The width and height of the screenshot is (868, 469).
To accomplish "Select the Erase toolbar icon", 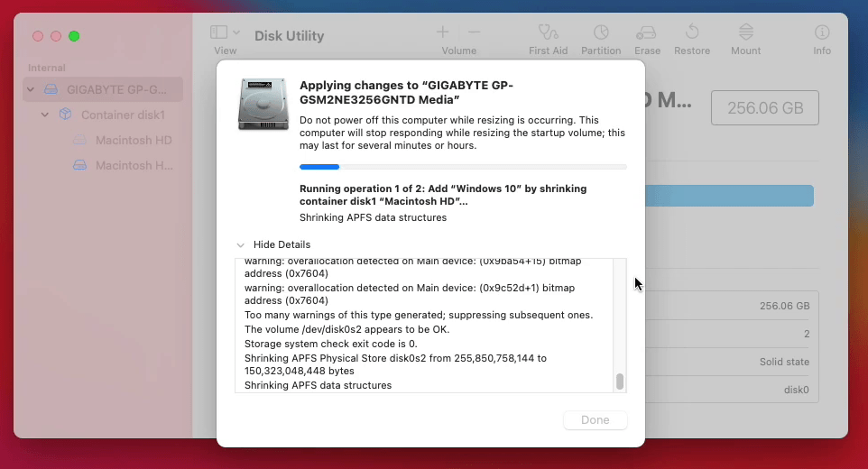I will pos(646,33).
